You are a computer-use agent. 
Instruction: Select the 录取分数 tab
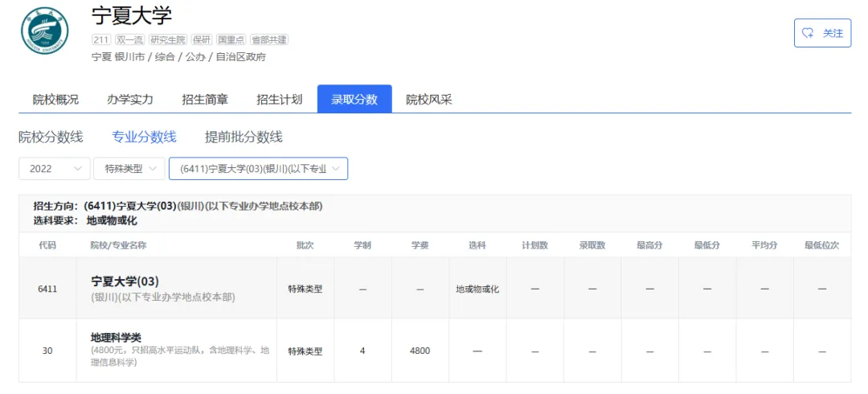click(x=354, y=100)
